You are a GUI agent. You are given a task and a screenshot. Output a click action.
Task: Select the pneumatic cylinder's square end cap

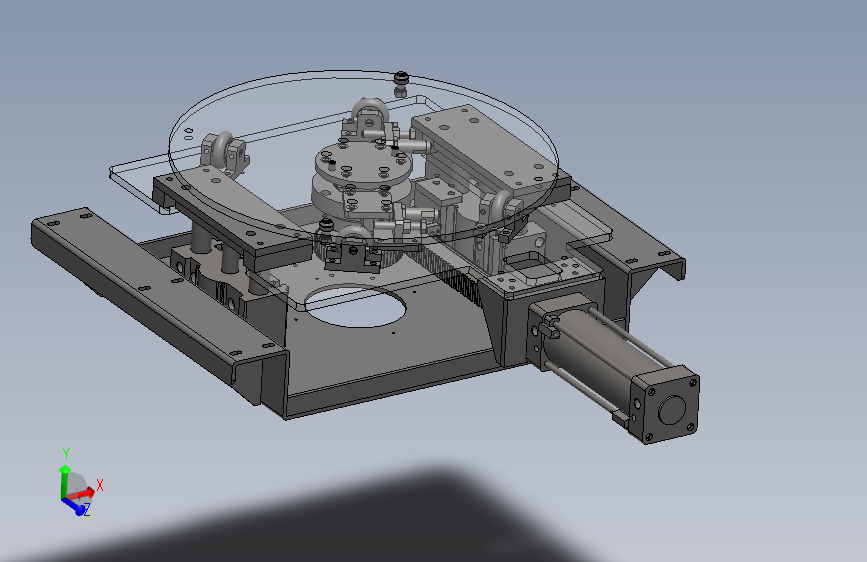(665, 407)
